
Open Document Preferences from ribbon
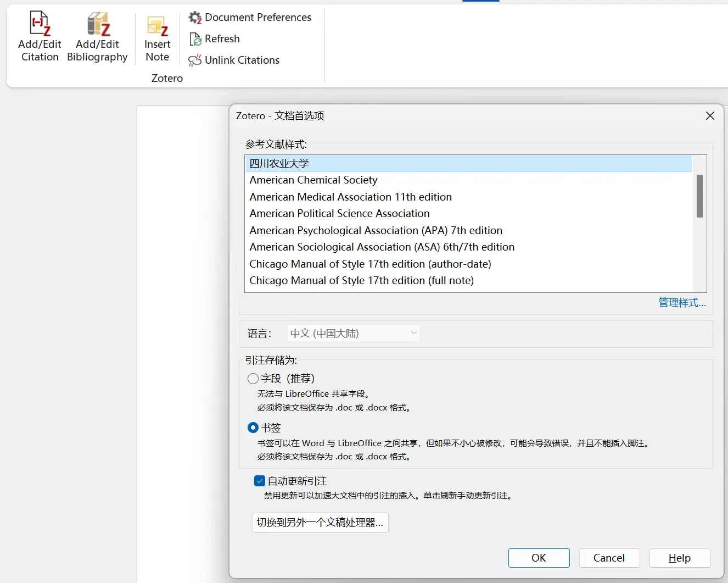click(x=250, y=18)
